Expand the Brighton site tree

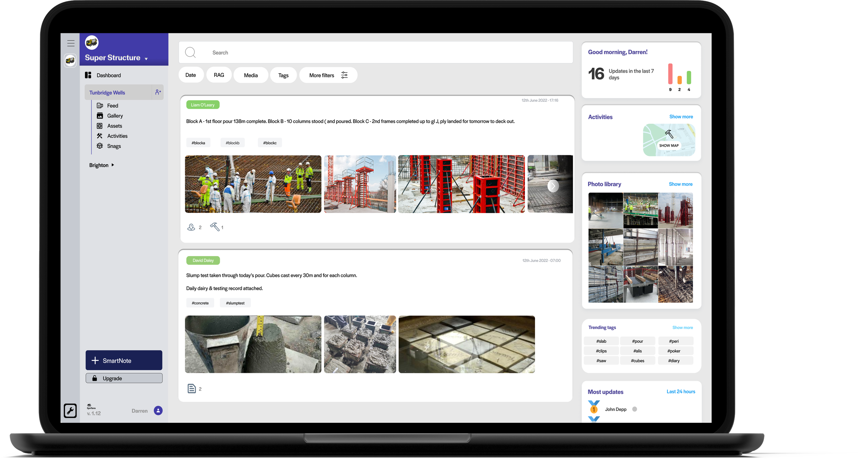coord(112,165)
